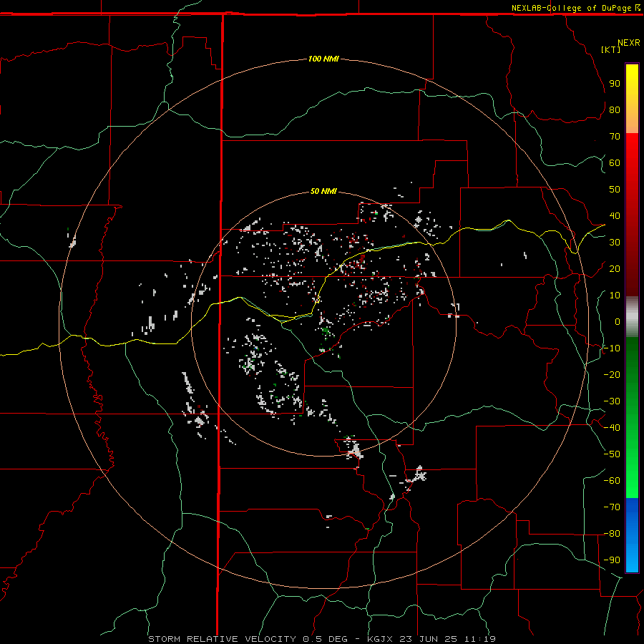Click the 50 NMI range ring label
644x644 pixels.
(323, 191)
